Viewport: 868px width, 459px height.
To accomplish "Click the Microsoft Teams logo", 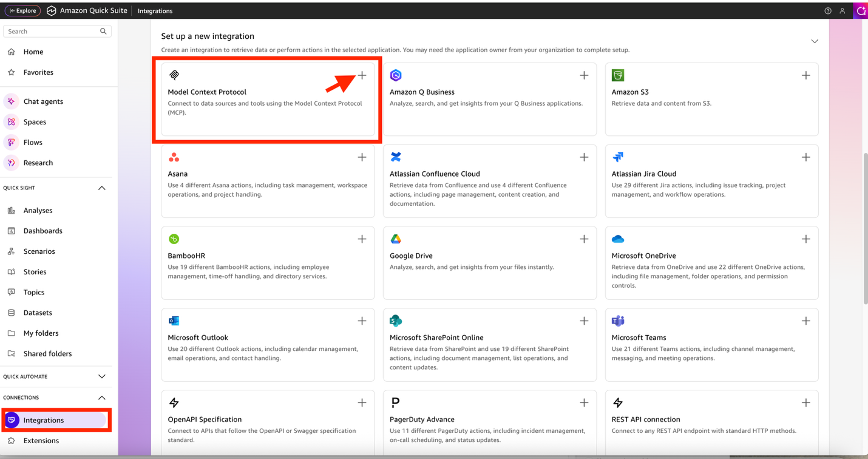I will click(618, 321).
